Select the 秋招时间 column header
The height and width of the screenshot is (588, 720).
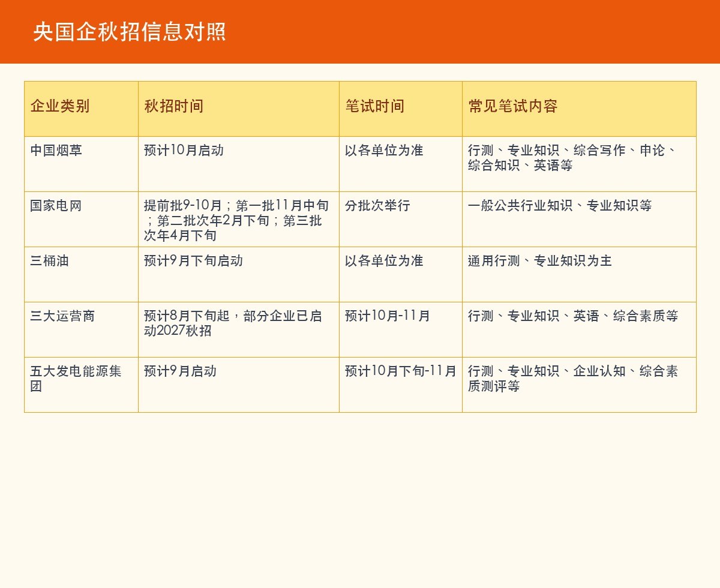point(239,109)
